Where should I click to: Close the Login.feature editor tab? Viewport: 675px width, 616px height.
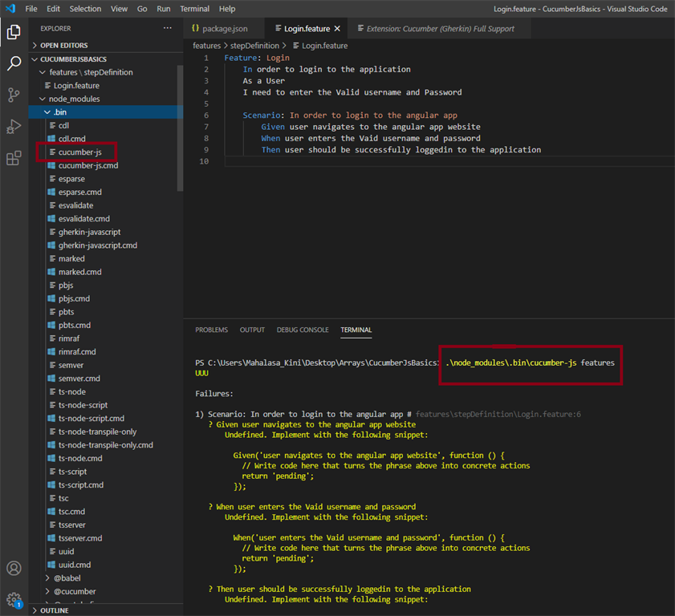[x=337, y=28]
